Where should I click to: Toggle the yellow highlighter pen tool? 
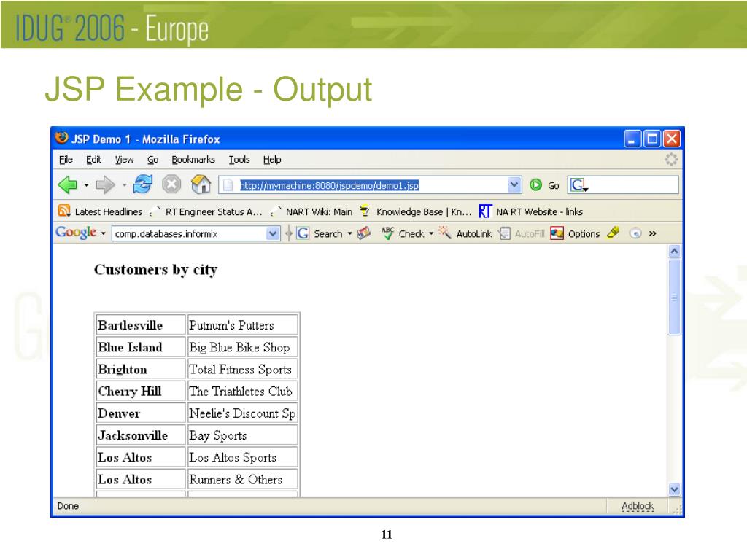[x=612, y=233]
